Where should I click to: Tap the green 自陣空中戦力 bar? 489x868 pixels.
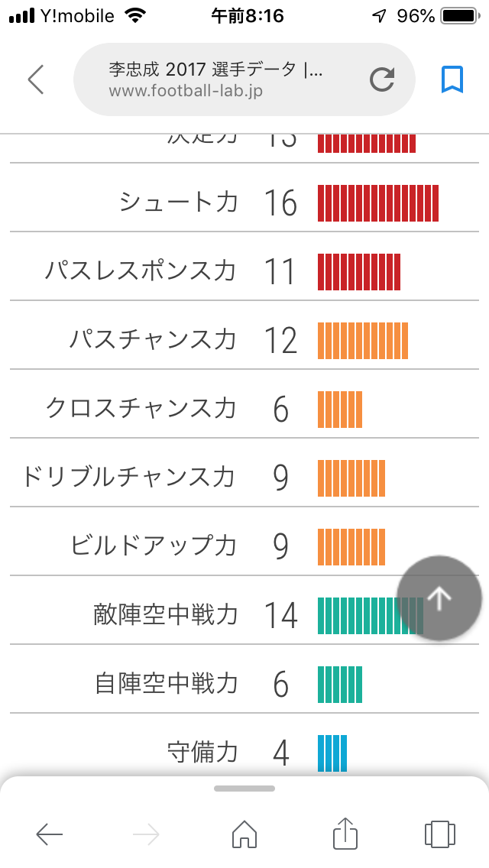pos(340,685)
